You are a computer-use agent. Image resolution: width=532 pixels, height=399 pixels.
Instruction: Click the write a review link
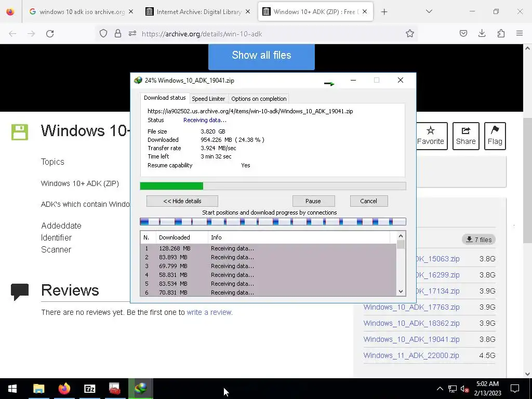209,312
